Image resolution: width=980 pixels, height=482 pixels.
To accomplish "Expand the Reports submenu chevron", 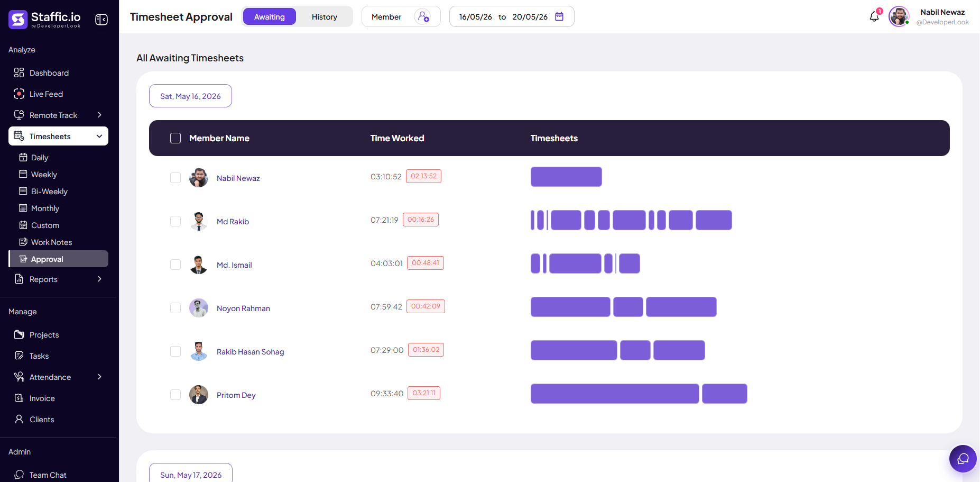I will (99, 279).
